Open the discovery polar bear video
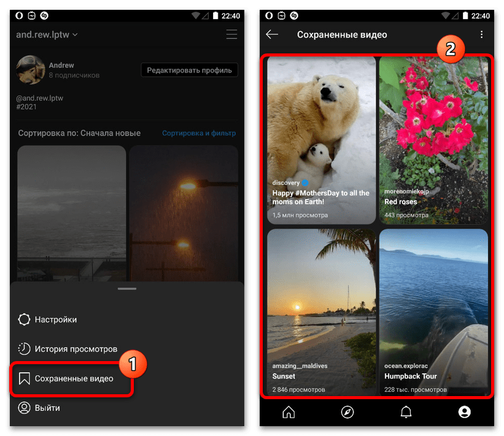Image resolution: width=504 pixels, height=436 pixels. coord(321,140)
